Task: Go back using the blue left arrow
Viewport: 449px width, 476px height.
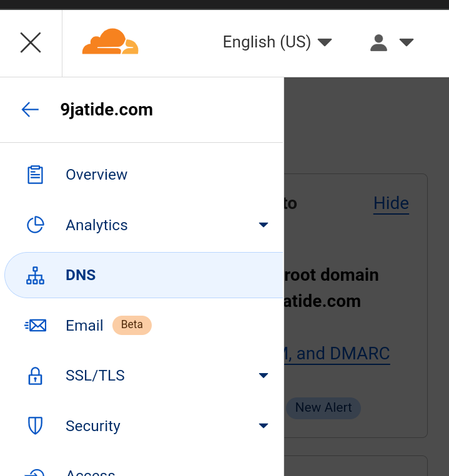Action: (30, 110)
